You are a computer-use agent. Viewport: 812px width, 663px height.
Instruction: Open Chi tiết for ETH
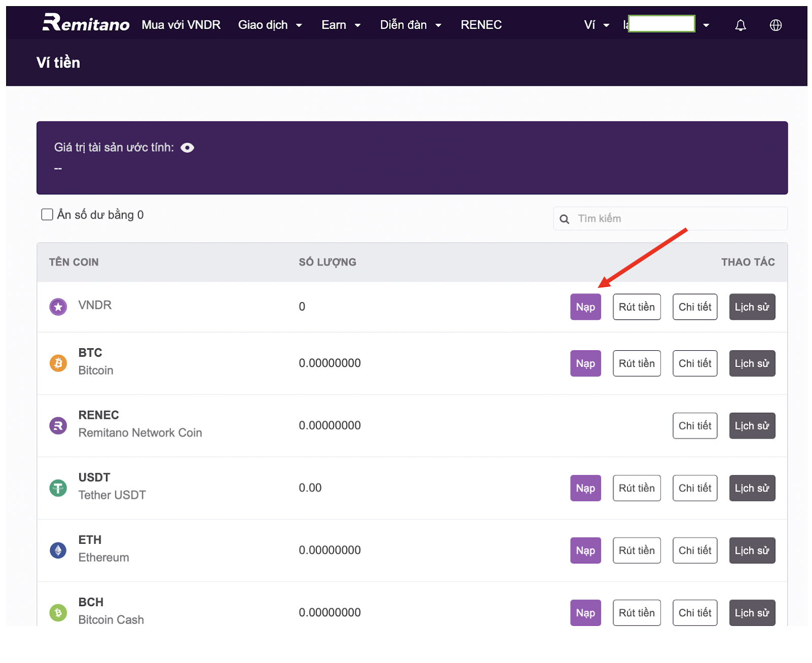point(695,550)
